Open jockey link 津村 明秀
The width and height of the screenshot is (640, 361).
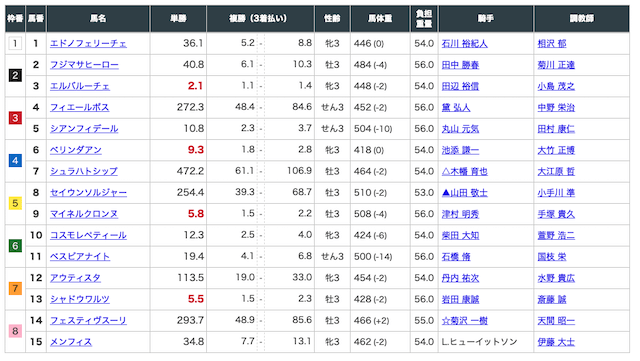pos(460,214)
